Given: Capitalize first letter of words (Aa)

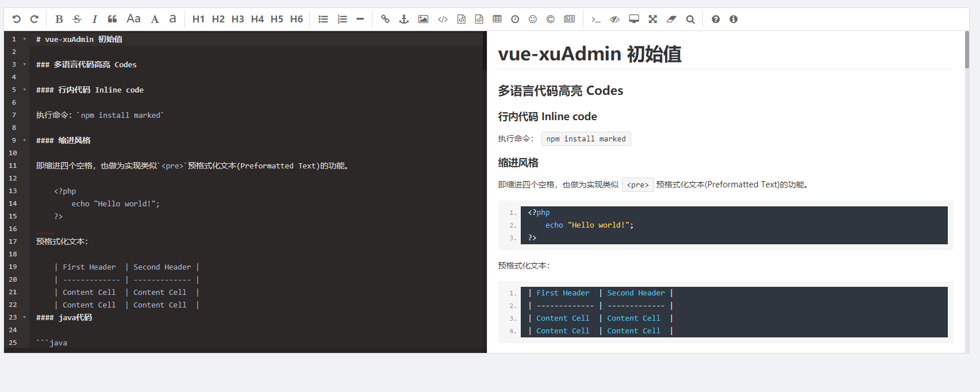Looking at the screenshot, I should pyautogui.click(x=134, y=19).
